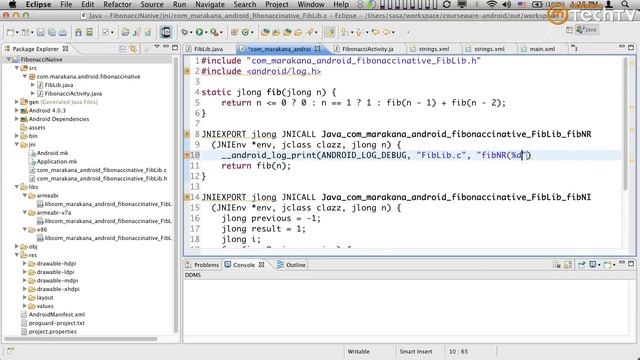This screenshot has width=640, height=360.
Task: Open the Project menu
Action: click(x=277, y=4)
